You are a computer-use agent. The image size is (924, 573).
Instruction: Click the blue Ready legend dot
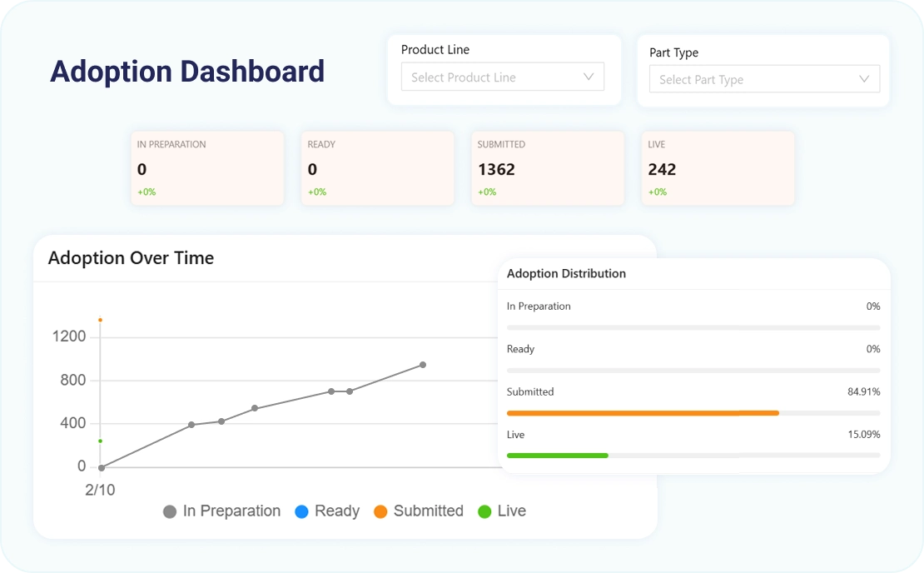coord(301,511)
